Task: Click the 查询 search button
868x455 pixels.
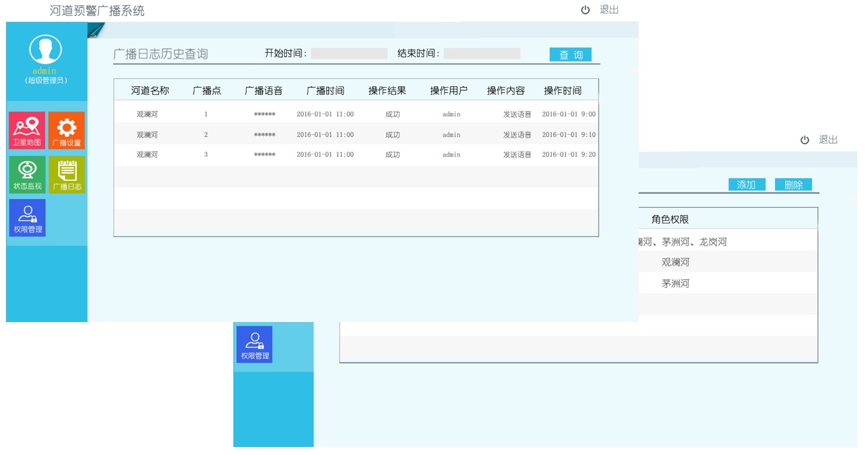Action: (x=570, y=55)
